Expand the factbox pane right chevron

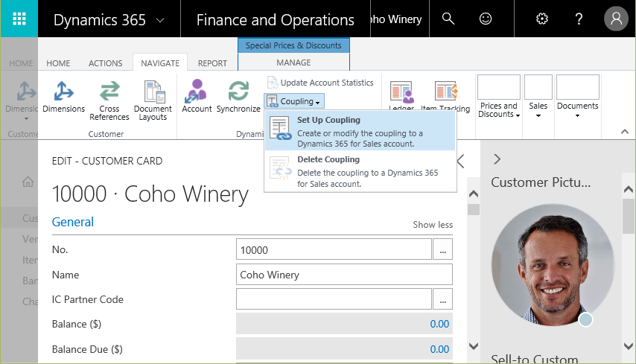(497, 159)
